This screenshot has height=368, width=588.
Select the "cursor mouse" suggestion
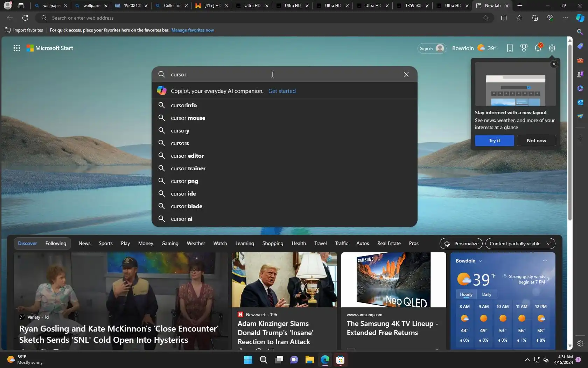click(284, 118)
